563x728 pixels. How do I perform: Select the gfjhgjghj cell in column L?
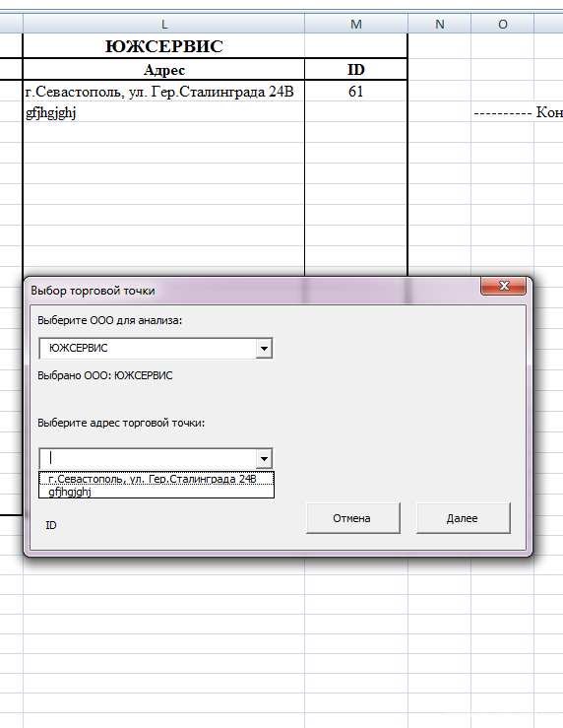tap(163, 112)
